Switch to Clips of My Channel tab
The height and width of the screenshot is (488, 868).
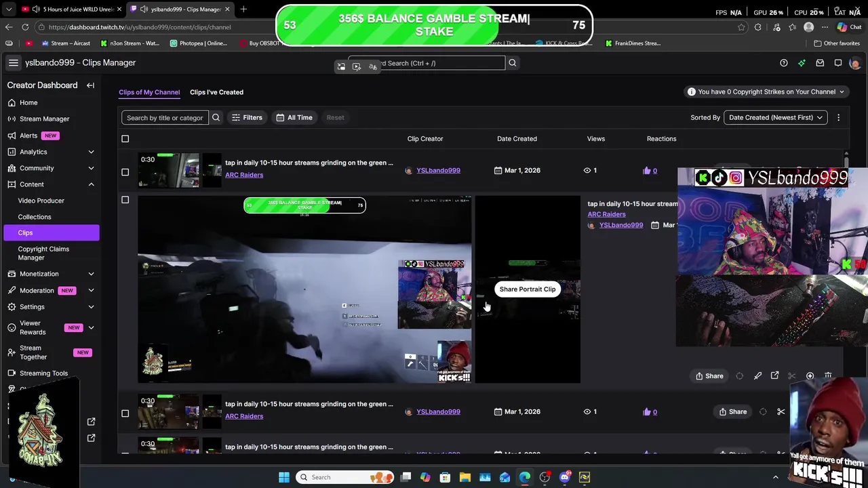point(149,92)
